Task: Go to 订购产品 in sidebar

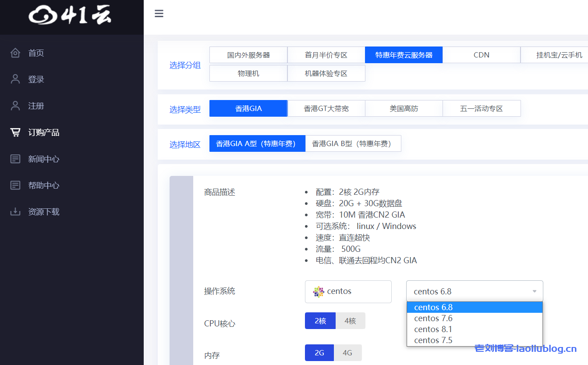Action: click(72, 132)
